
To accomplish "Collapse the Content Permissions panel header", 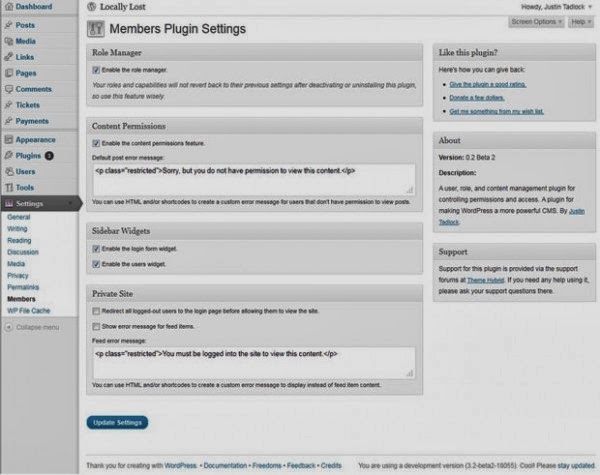I will [254, 126].
